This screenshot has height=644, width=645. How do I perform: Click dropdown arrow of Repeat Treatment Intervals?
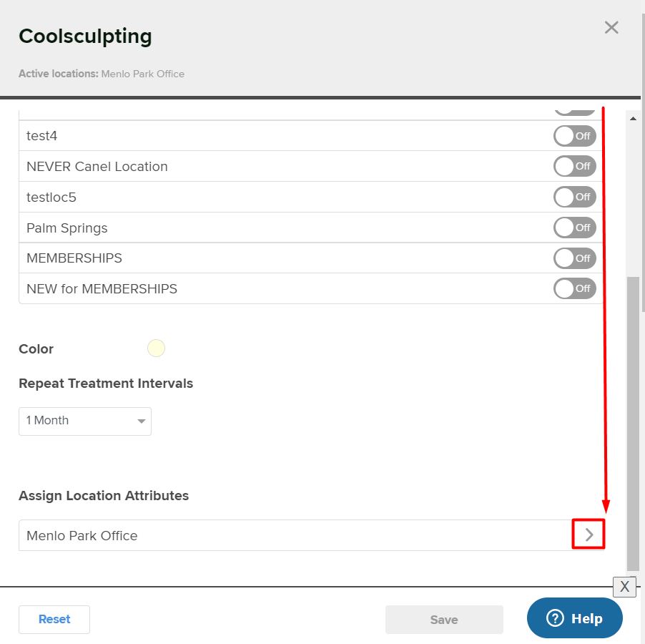point(141,421)
